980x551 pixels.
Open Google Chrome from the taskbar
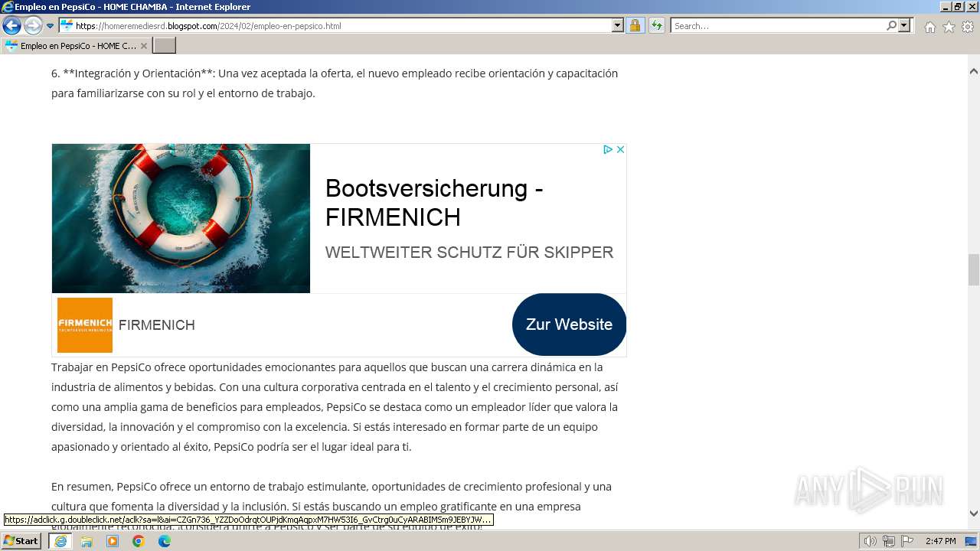tap(139, 541)
